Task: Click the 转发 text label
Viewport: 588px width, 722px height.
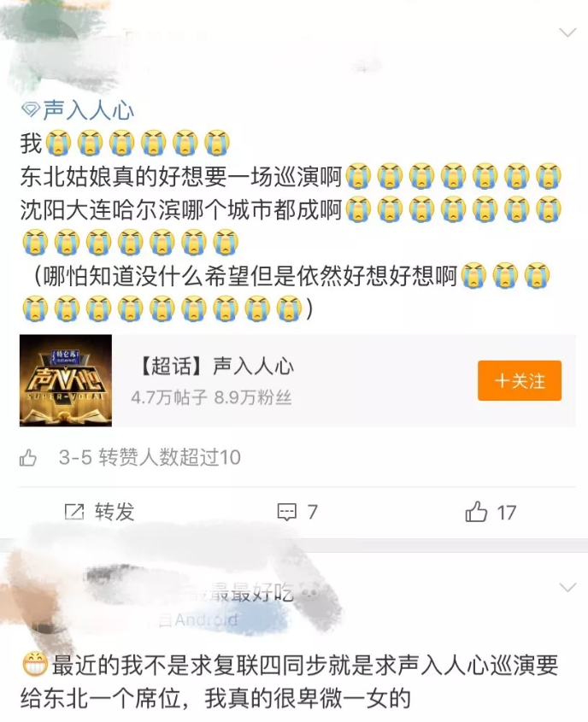Action: (115, 512)
